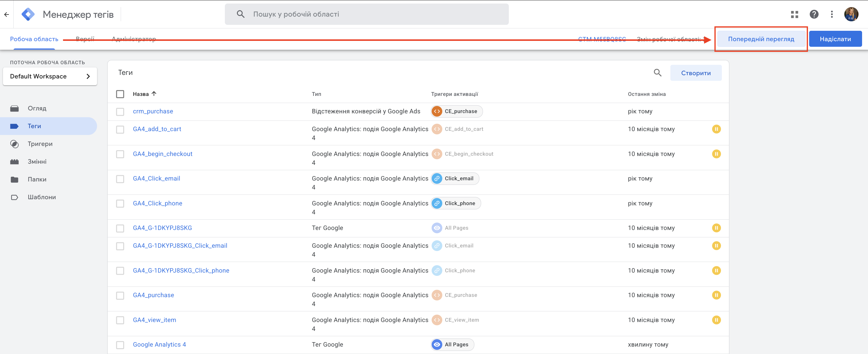Sort by the Назва column arrow
Viewport: 868px width, 354px height.
(154, 94)
